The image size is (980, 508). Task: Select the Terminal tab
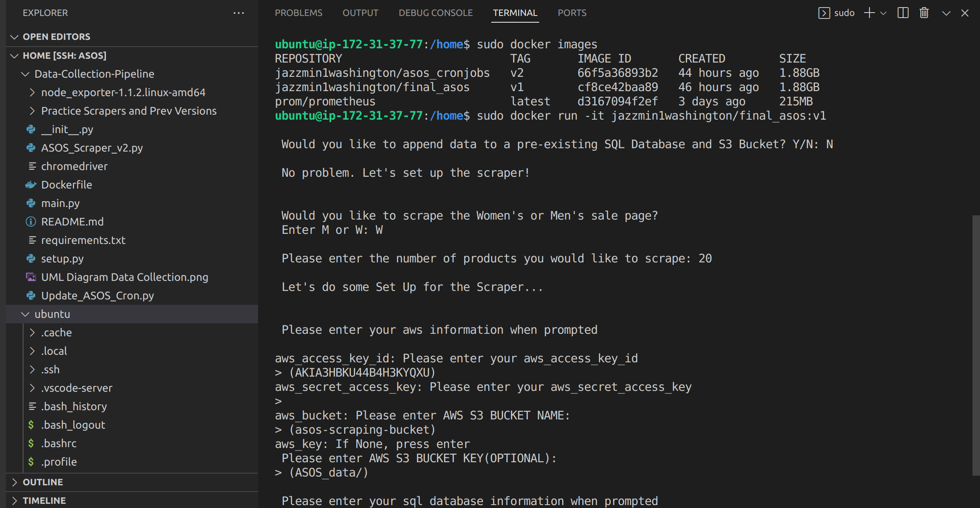click(x=515, y=13)
